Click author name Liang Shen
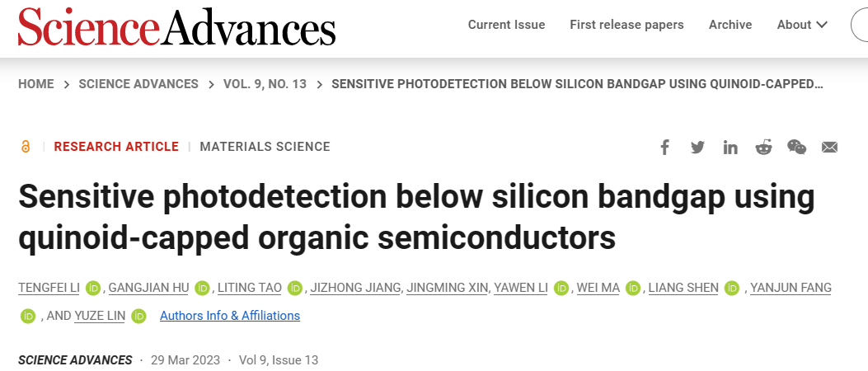The image size is (868, 371). (683, 288)
